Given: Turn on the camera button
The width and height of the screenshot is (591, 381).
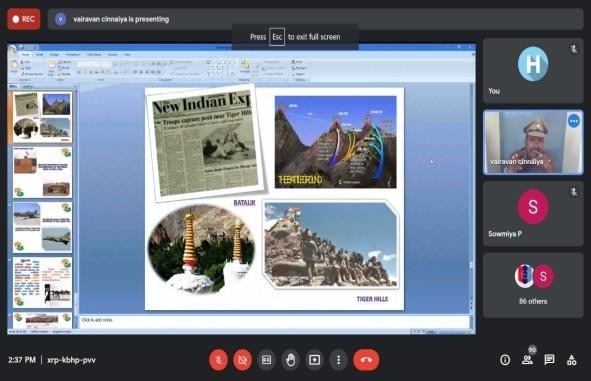Looking at the screenshot, I should (x=242, y=360).
